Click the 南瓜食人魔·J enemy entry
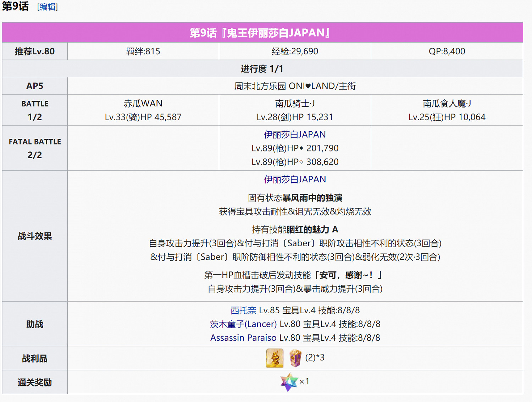The height and width of the screenshot is (402, 532). click(448, 110)
